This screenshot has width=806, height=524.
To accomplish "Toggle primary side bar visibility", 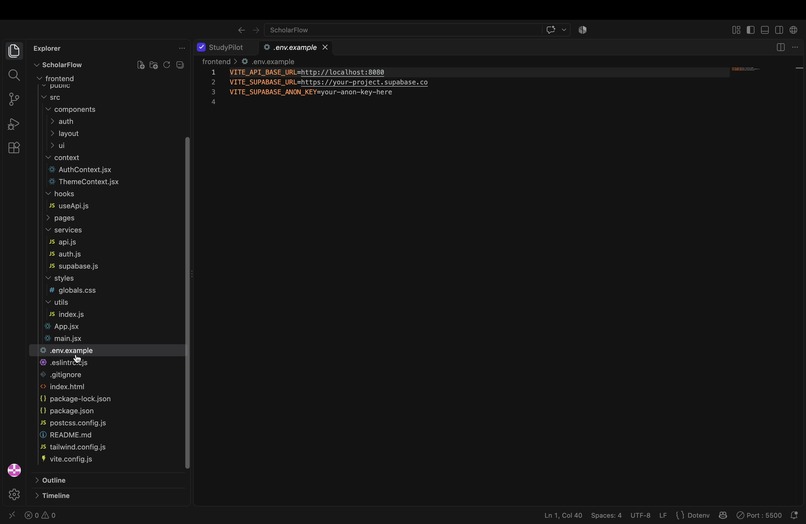I will point(750,30).
